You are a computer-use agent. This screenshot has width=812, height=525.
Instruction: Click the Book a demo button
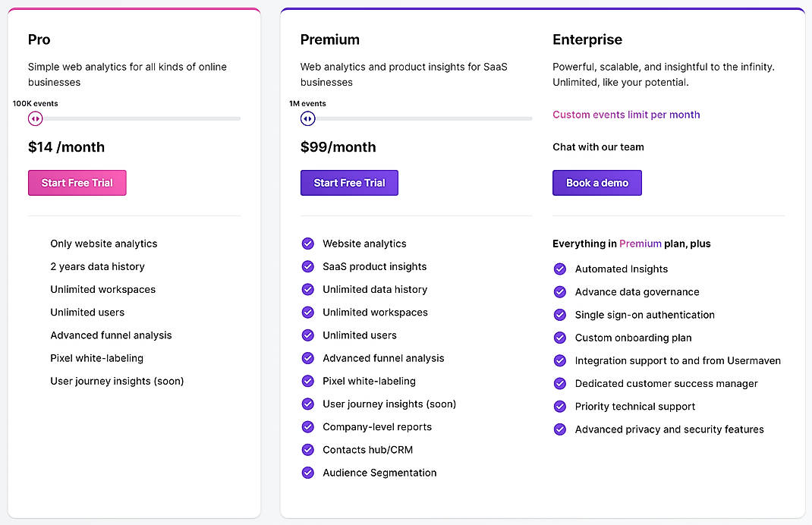[597, 182]
